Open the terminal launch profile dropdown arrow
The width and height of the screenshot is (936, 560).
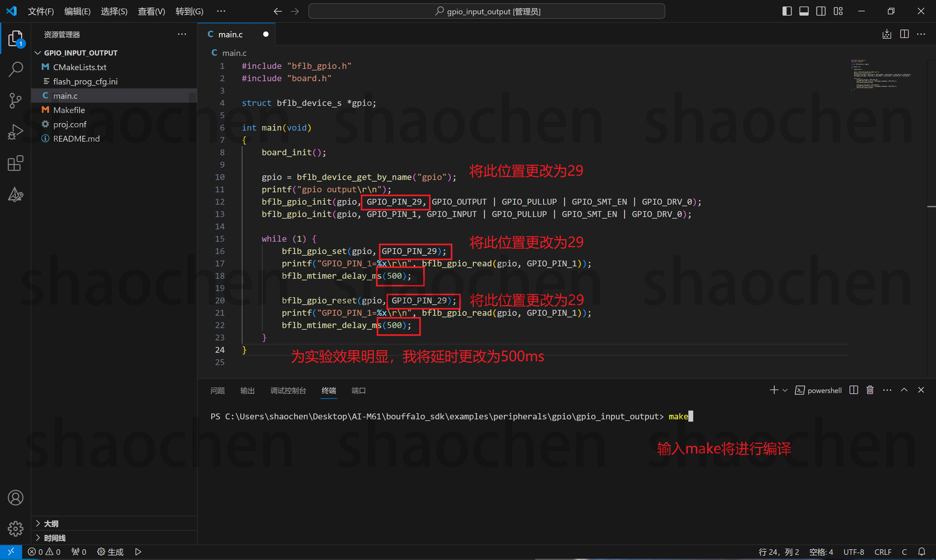click(x=785, y=390)
